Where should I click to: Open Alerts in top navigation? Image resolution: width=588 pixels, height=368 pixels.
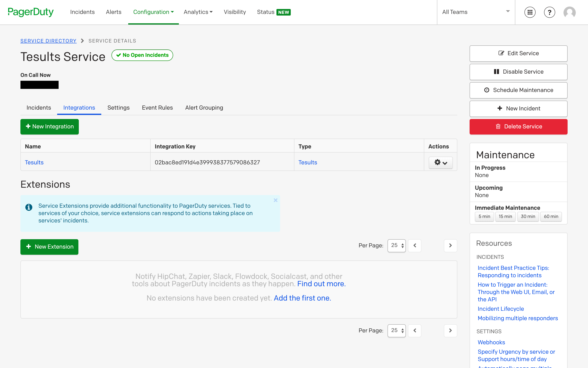click(x=114, y=12)
